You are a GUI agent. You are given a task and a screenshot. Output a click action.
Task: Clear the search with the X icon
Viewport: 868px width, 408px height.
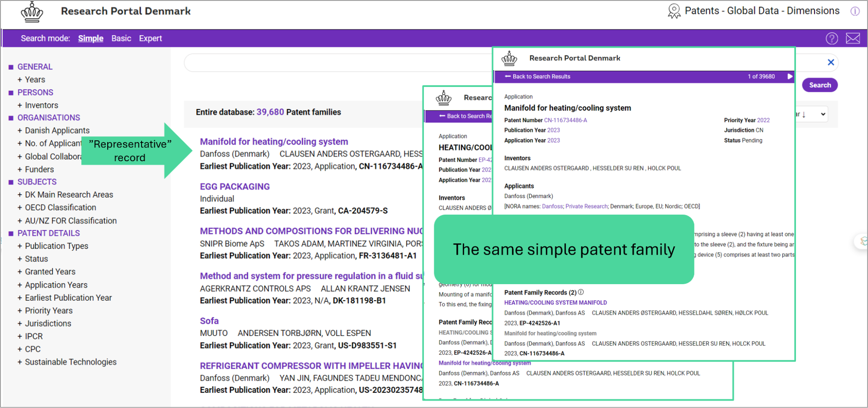[831, 63]
